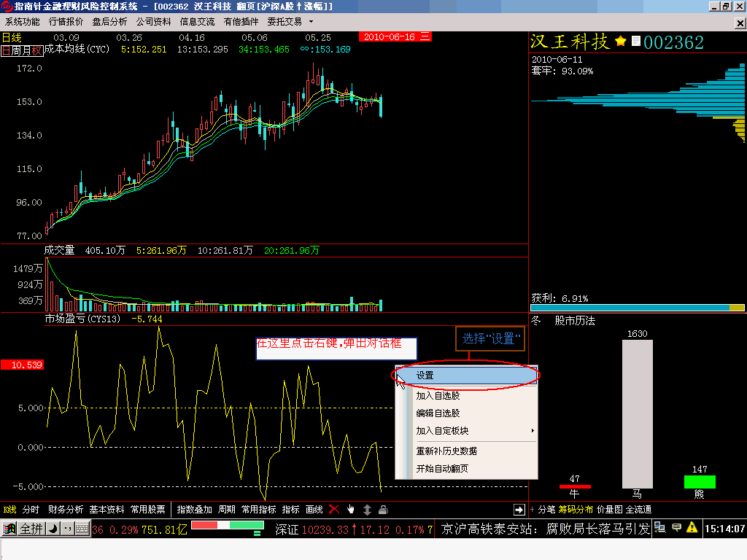747x560 pixels.
Task: Click the right-arrow panel toggle icon
Action: pyautogui.click(x=519, y=510)
